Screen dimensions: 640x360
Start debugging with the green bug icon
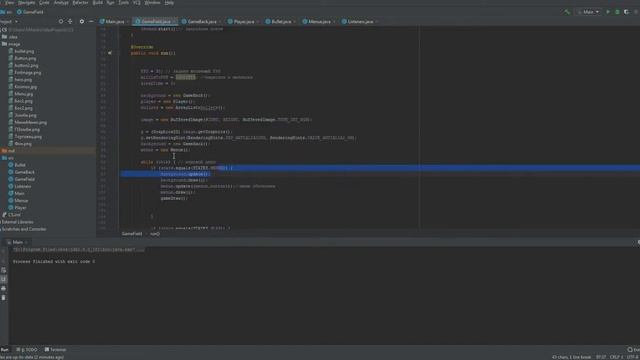[617, 12]
